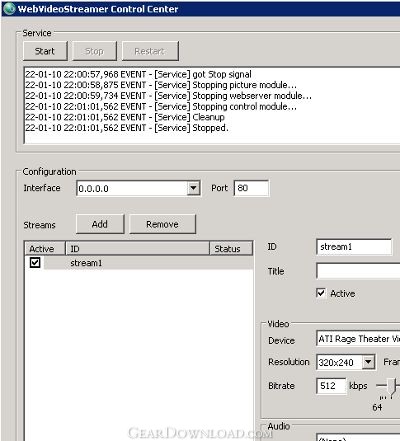Expand the Resolution 320x240 dropdown

tap(368, 362)
